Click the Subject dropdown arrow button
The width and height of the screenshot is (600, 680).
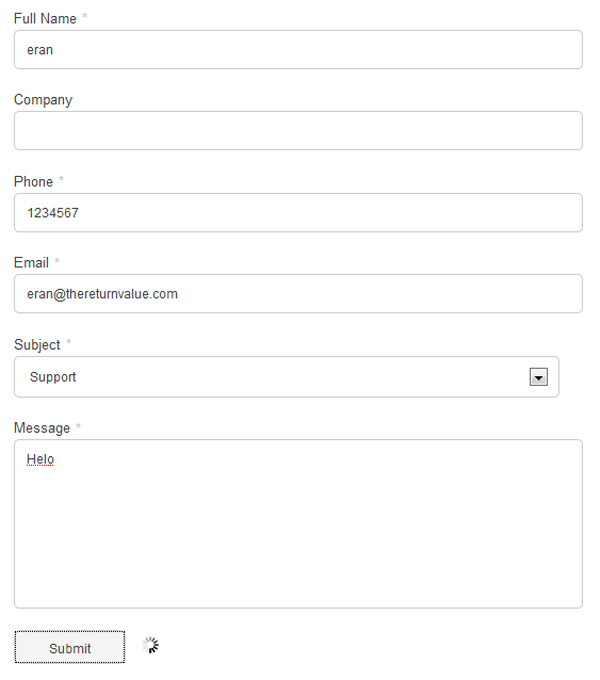click(x=538, y=377)
